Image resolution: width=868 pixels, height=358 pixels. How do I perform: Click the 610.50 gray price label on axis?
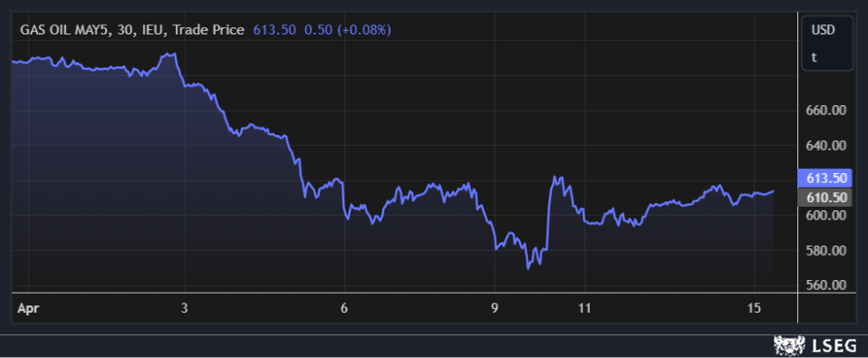(x=825, y=197)
